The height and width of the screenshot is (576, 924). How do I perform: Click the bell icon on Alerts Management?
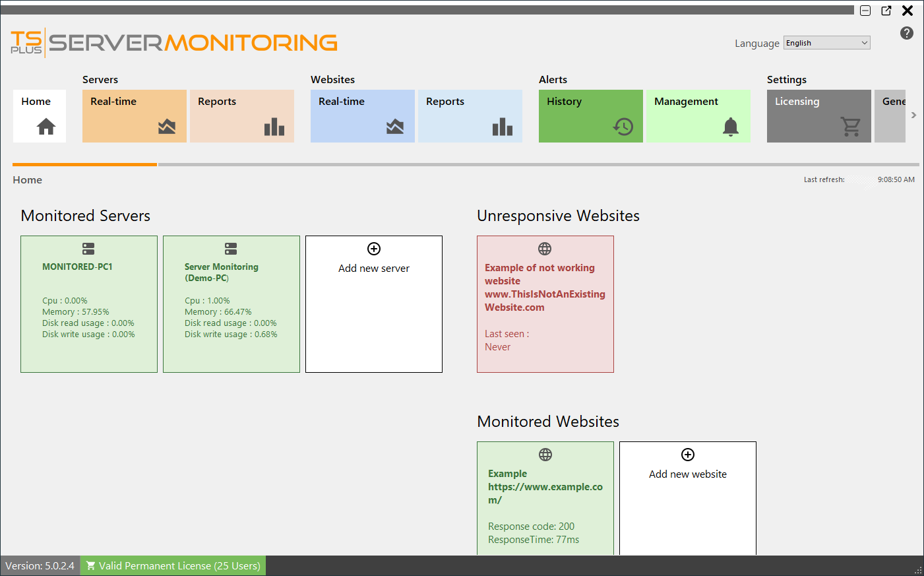[x=730, y=126]
